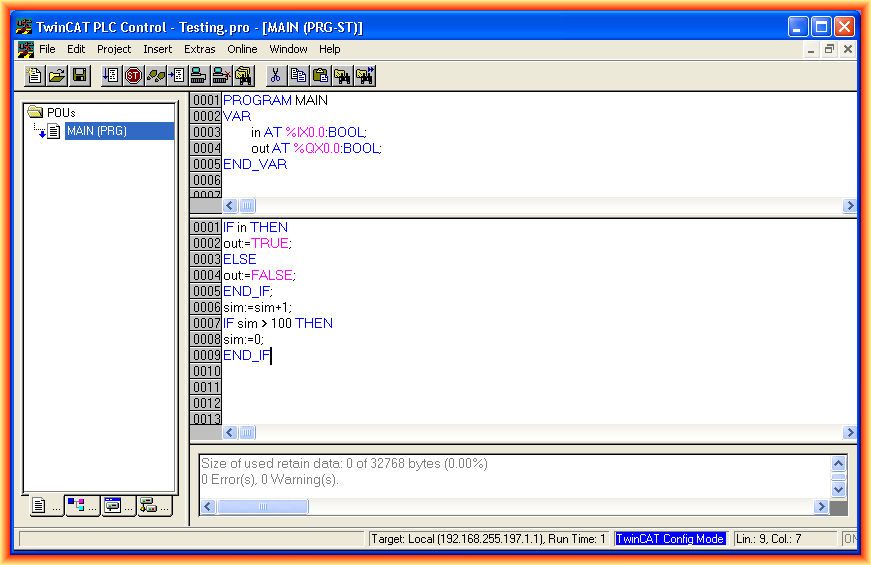Click the Login icon in the toolbar

click(x=198, y=75)
